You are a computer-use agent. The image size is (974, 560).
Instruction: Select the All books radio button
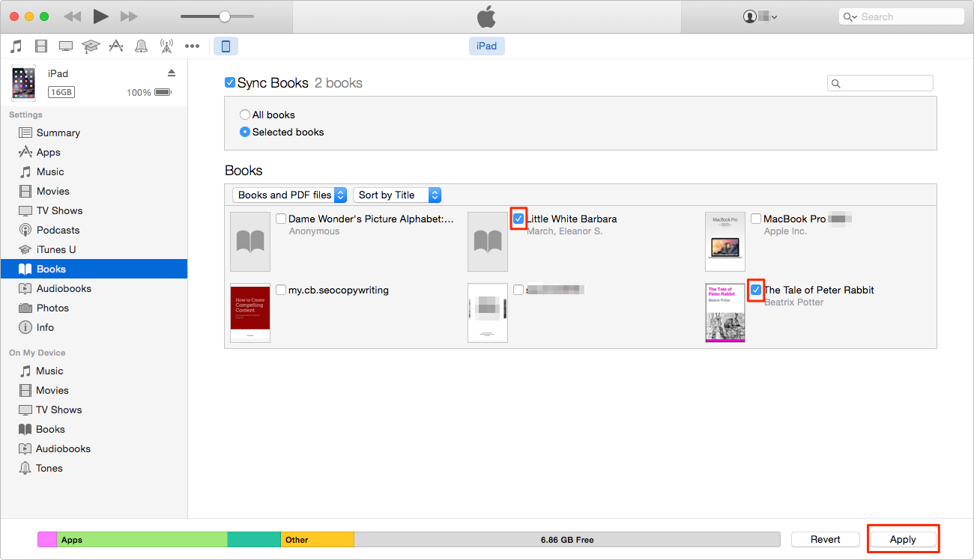(245, 115)
